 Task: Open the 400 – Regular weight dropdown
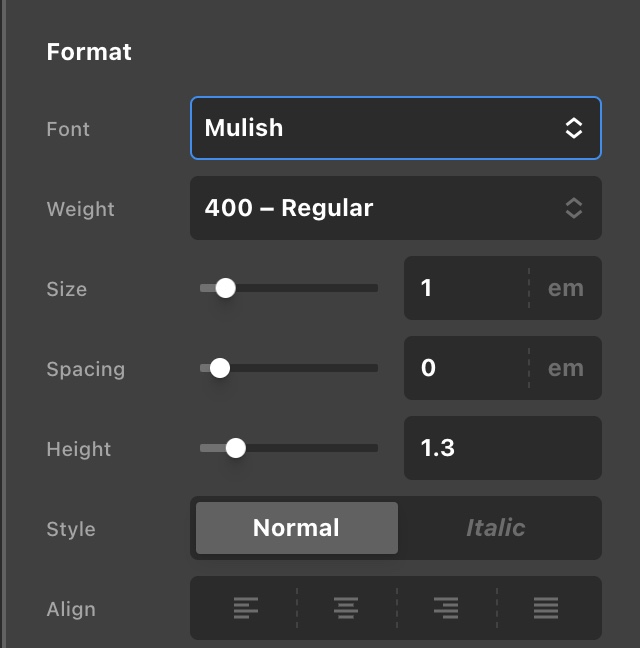pos(380,208)
